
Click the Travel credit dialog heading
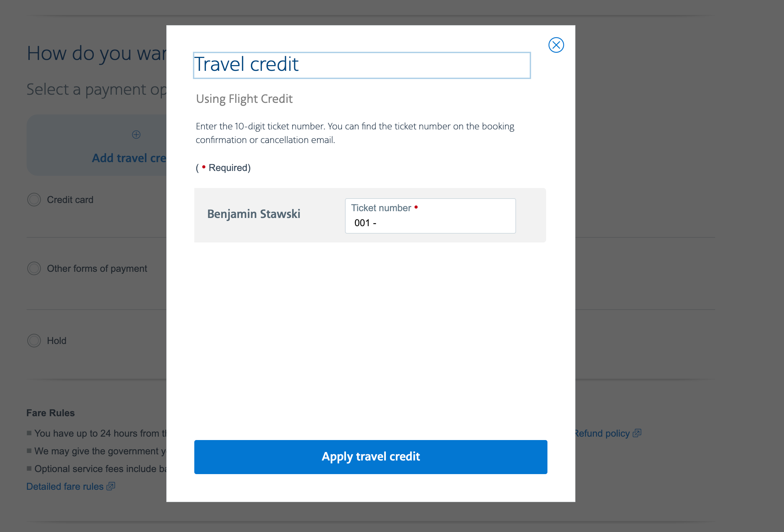pyautogui.click(x=246, y=64)
